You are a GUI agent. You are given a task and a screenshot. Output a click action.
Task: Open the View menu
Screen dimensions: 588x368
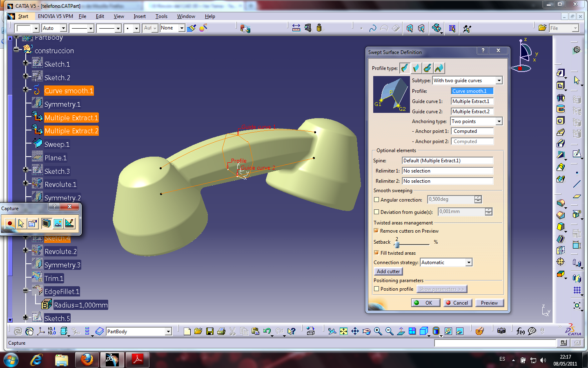click(119, 16)
